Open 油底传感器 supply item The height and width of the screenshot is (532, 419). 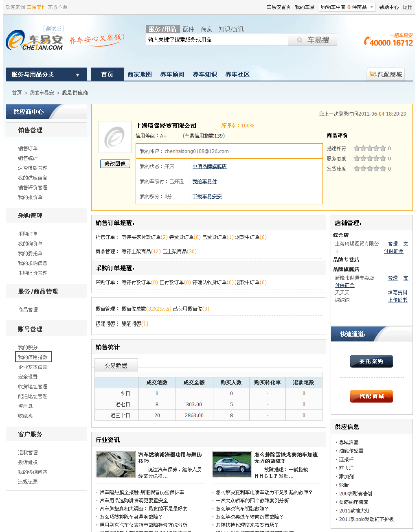click(351, 451)
